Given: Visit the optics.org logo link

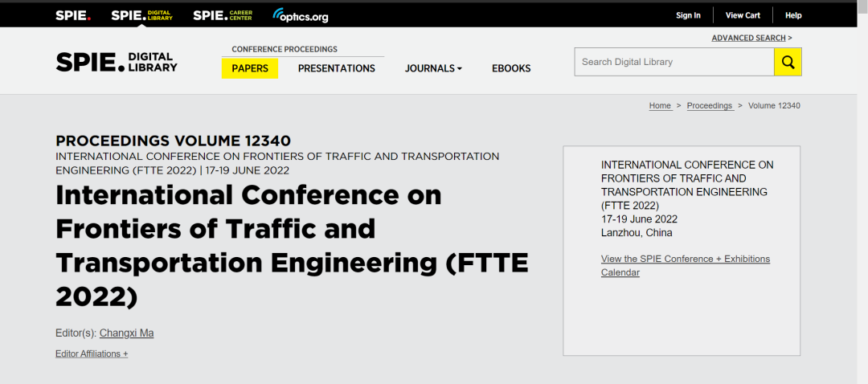Looking at the screenshot, I should click(301, 15).
